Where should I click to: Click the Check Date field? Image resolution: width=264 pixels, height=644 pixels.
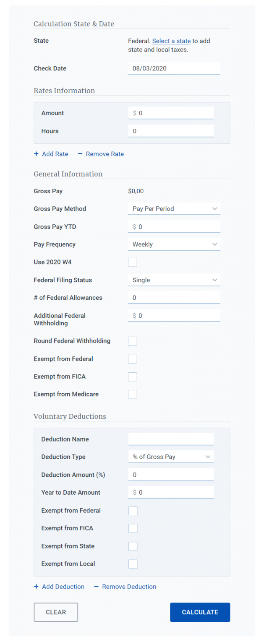174,68
